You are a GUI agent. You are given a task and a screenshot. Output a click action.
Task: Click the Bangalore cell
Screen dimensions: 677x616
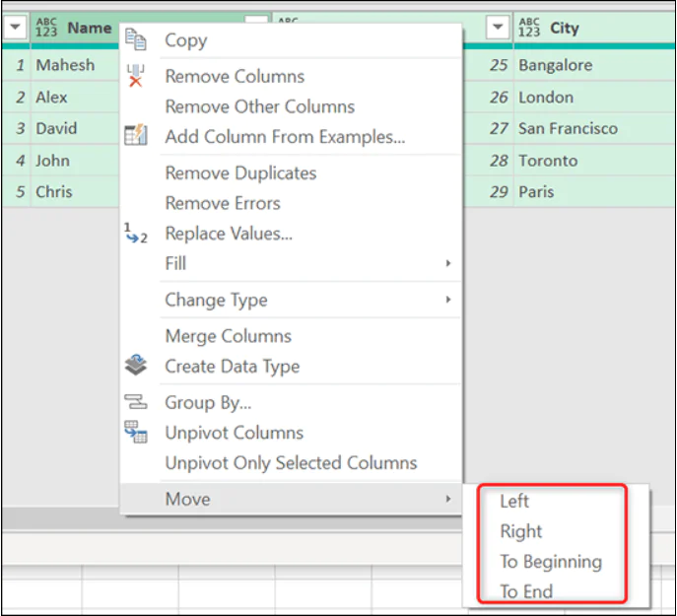coord(594,65)
